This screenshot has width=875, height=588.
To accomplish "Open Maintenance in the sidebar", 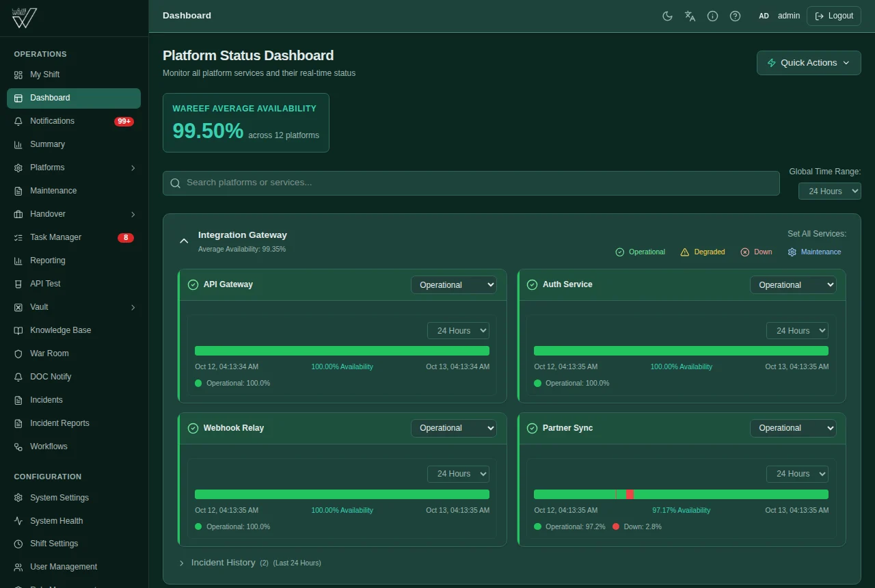I will tap(74, 191).
